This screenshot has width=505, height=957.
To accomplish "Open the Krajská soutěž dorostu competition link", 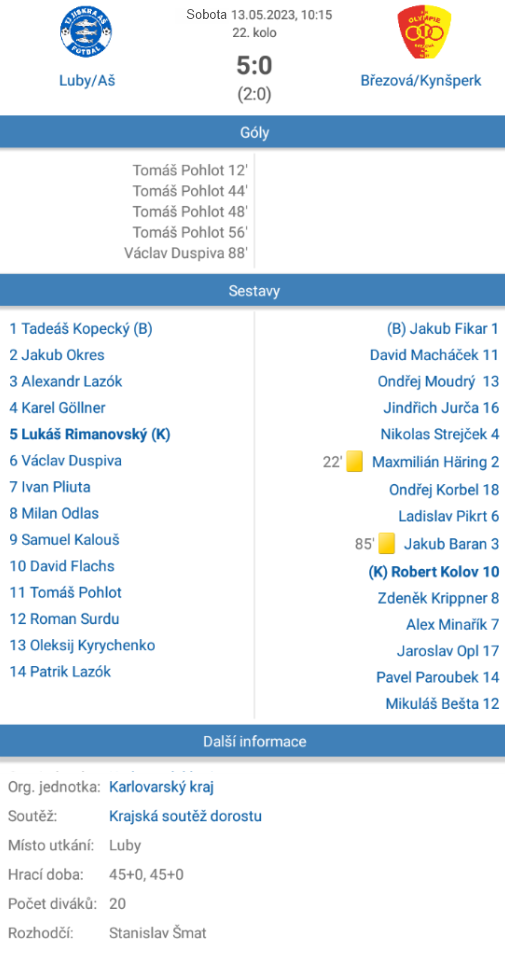I will [186, 816].
